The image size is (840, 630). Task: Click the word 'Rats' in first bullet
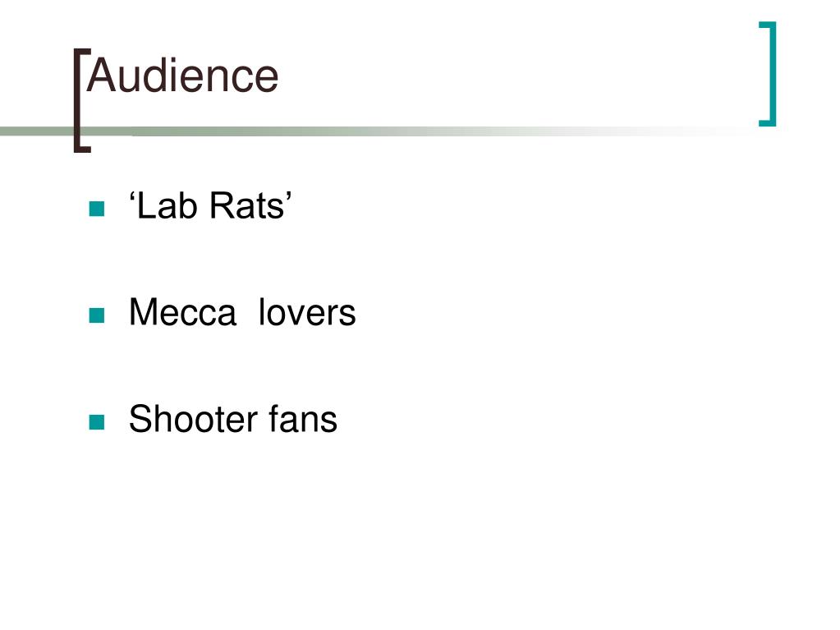(x=247, y=205)
